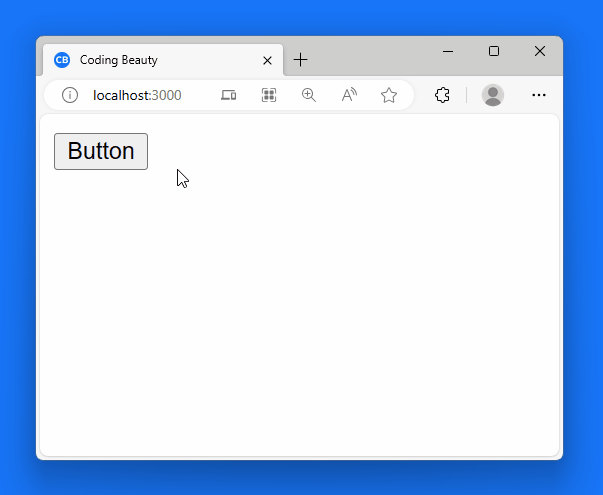
Task: Click the zoom magnifier icon
Action: [309, 95]
